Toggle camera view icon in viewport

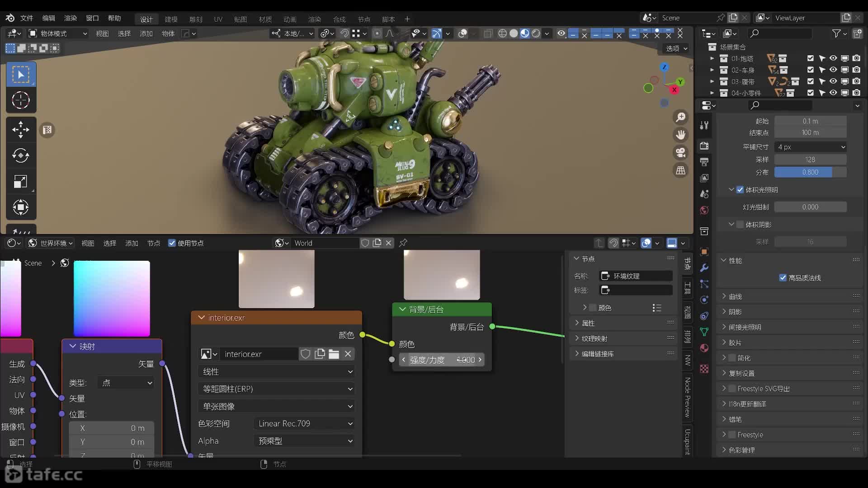[x=680, y=153]
